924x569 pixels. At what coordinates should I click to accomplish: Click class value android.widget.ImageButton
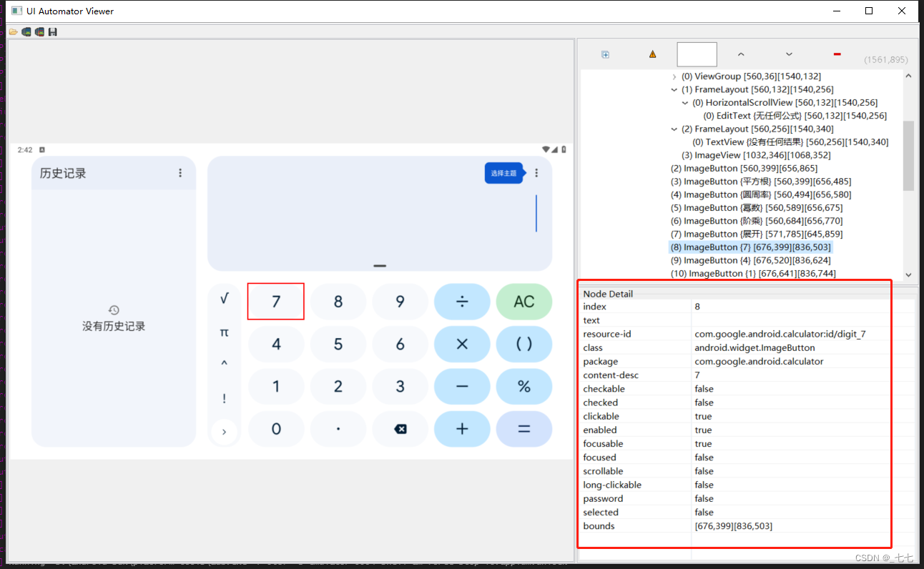[755, 347]
